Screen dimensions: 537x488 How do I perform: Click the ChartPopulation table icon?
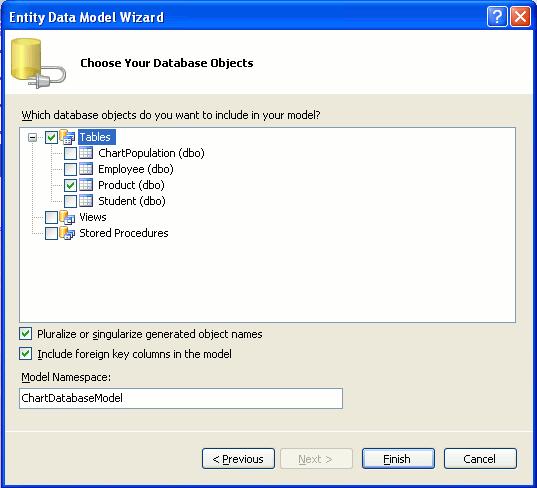pos(86,153)
